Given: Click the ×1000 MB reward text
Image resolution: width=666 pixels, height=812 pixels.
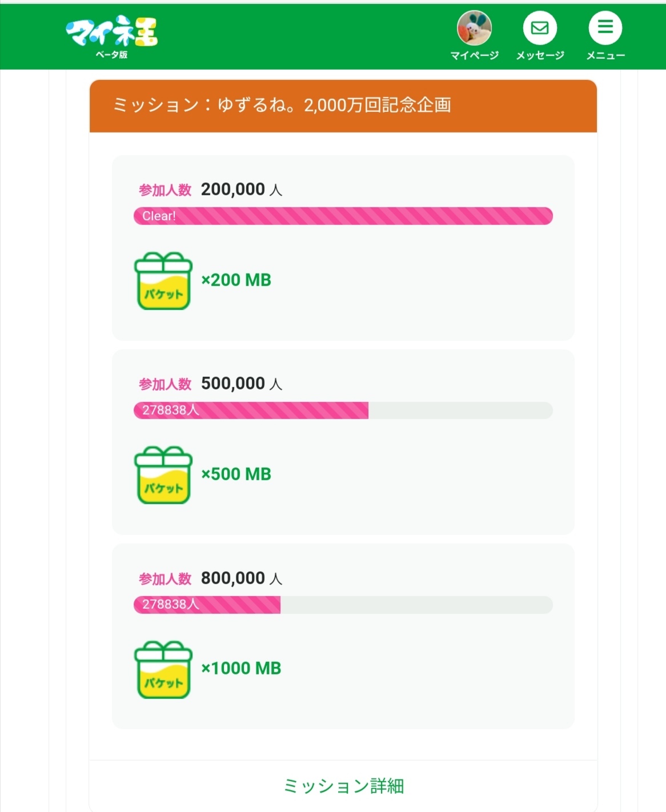Looking at the screenshot, I should (x=241, y=669).
